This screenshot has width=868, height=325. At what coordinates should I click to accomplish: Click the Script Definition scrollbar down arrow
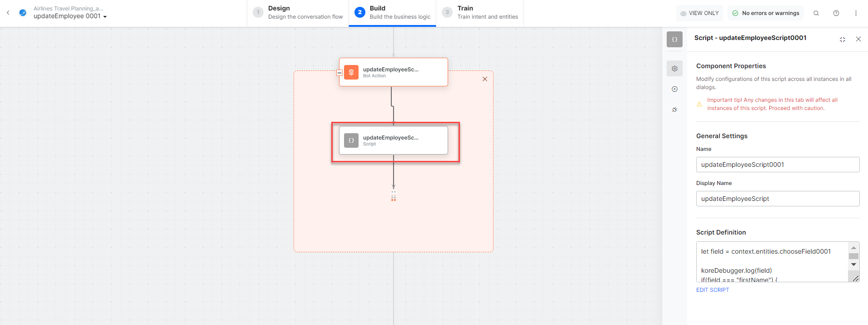pos(853,265)
